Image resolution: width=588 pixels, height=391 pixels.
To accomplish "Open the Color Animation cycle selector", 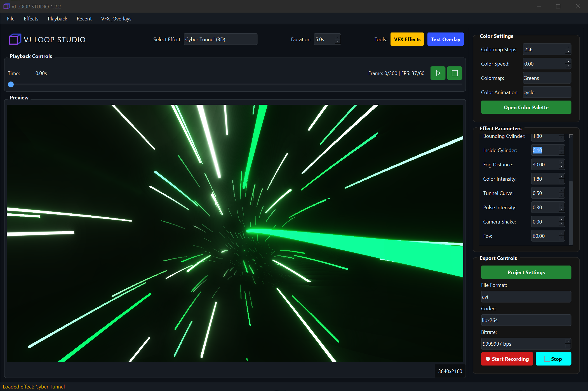I will tap(547, 92).
